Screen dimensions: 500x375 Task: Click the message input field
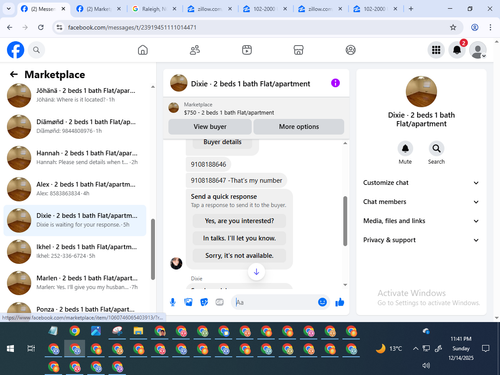click(x=275, y=302)
